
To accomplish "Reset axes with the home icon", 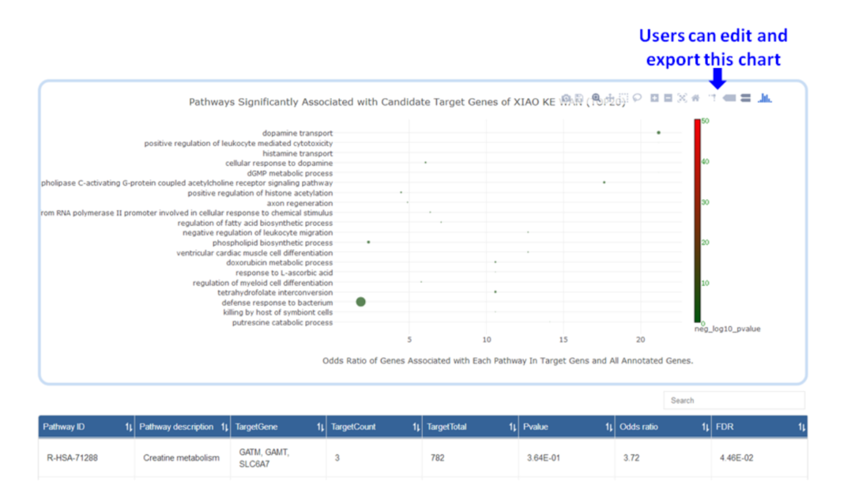I will [x=695, y=98].
